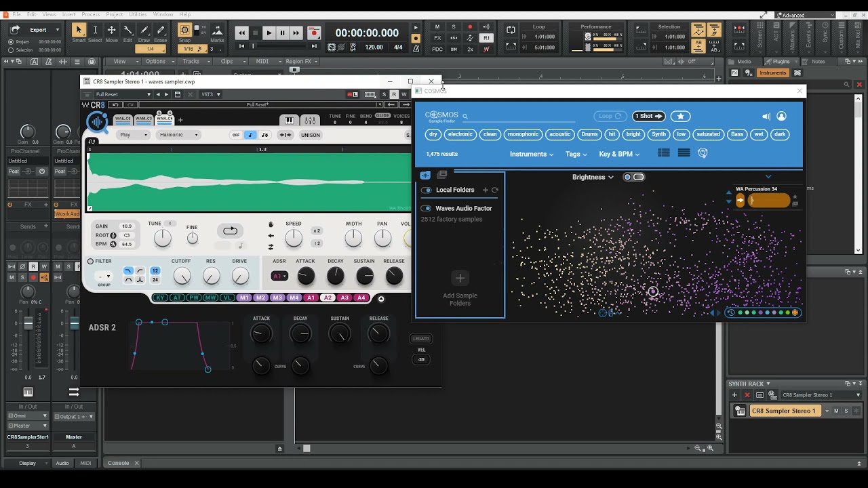This screenshot has width=868, height=488.
Task: Open the File menu
Action: click(x=16, y=14)
